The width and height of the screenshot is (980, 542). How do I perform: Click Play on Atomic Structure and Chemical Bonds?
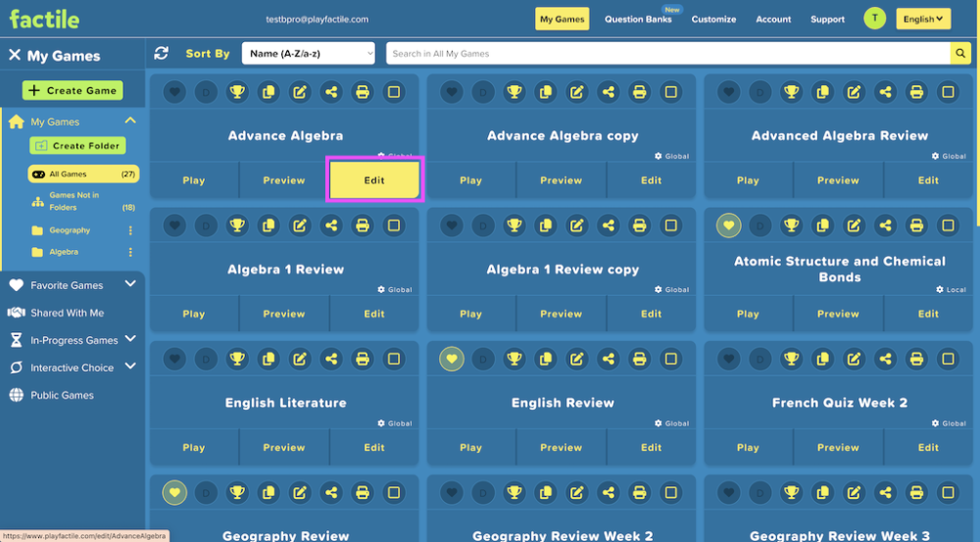point(748,314)
